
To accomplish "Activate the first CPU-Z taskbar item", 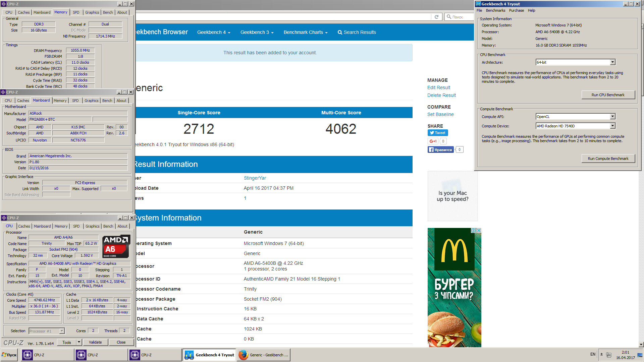I will 48,355.
